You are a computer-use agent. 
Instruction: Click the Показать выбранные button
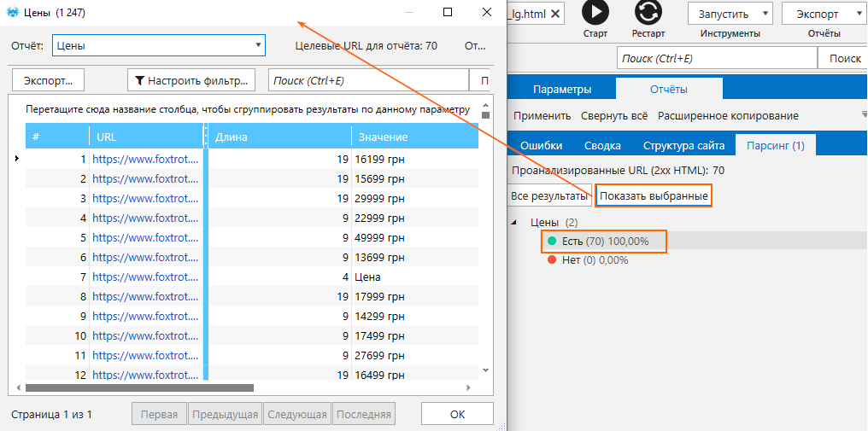point(654,196)
